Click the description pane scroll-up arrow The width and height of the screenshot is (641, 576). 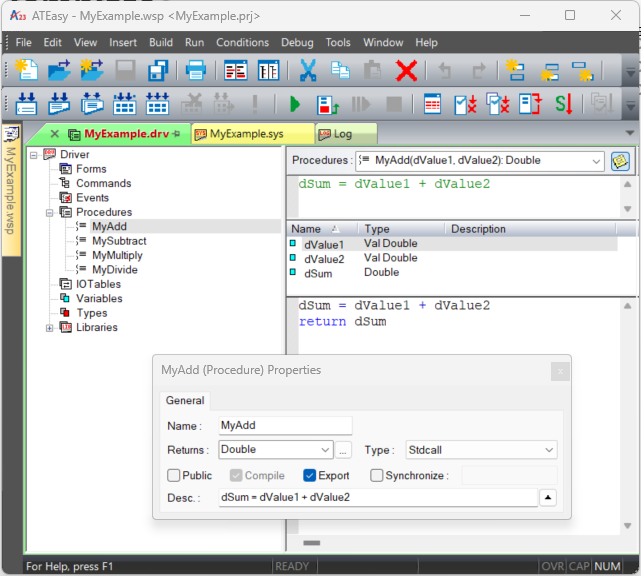[x=628, y=184]
